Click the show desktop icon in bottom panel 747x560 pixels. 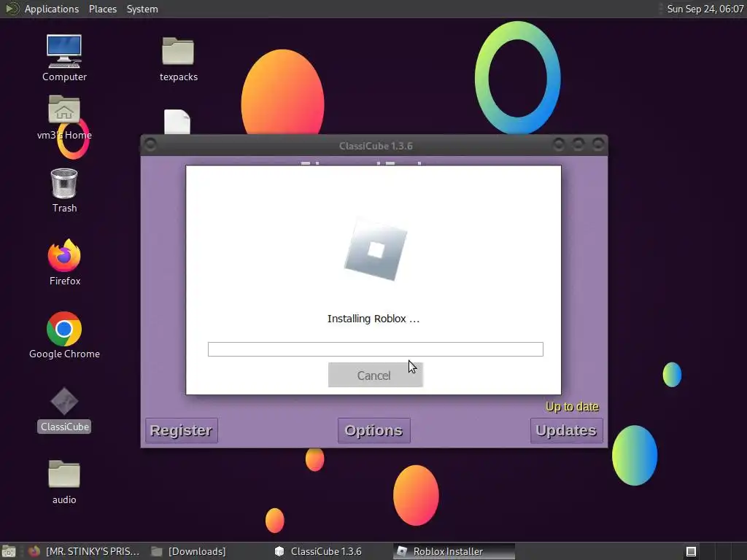(x=9, y=551)
